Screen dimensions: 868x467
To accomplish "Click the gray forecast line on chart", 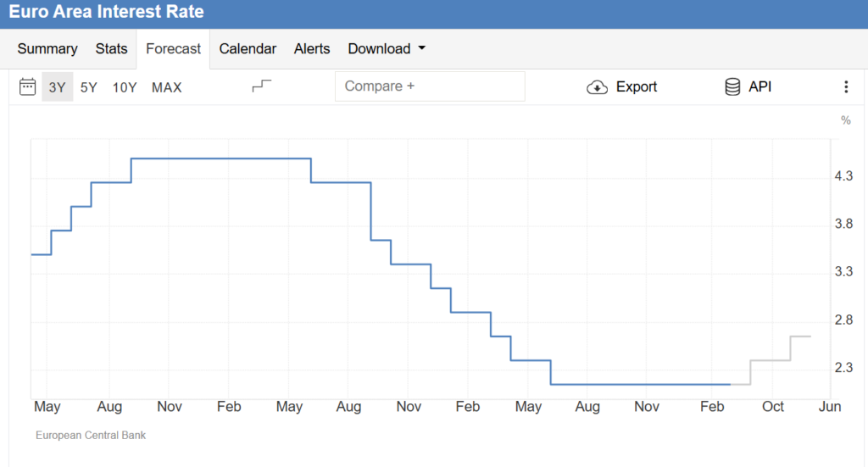I will 771,360.
